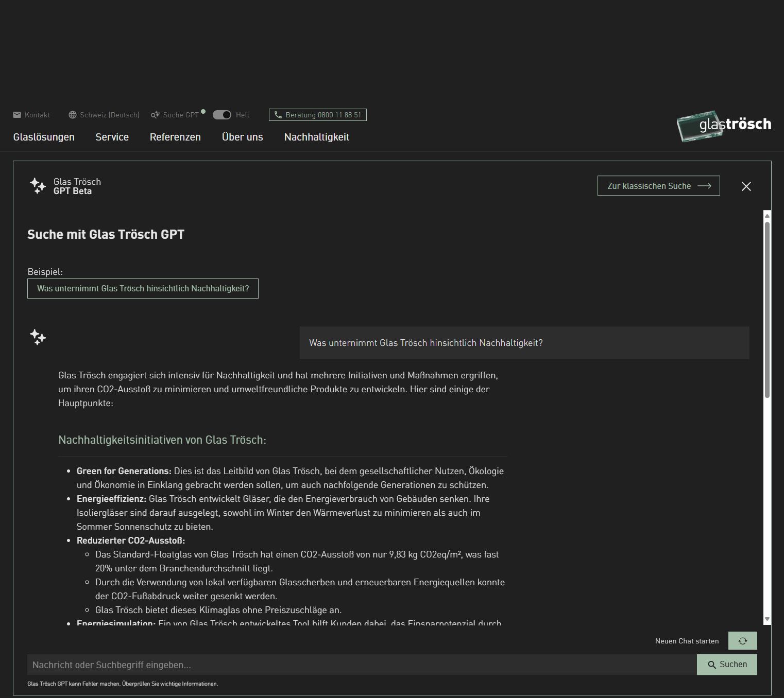Click the Suchen button

click(727, 665)
